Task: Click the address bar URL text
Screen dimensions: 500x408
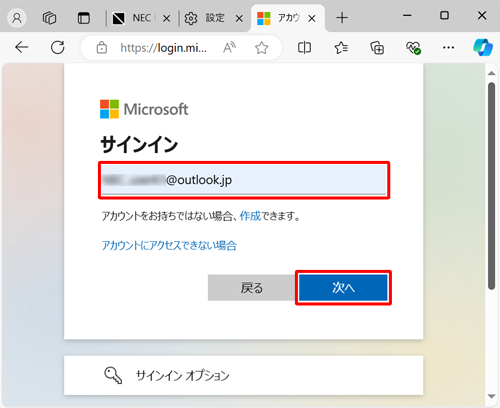Action: (x=163, y=48)
